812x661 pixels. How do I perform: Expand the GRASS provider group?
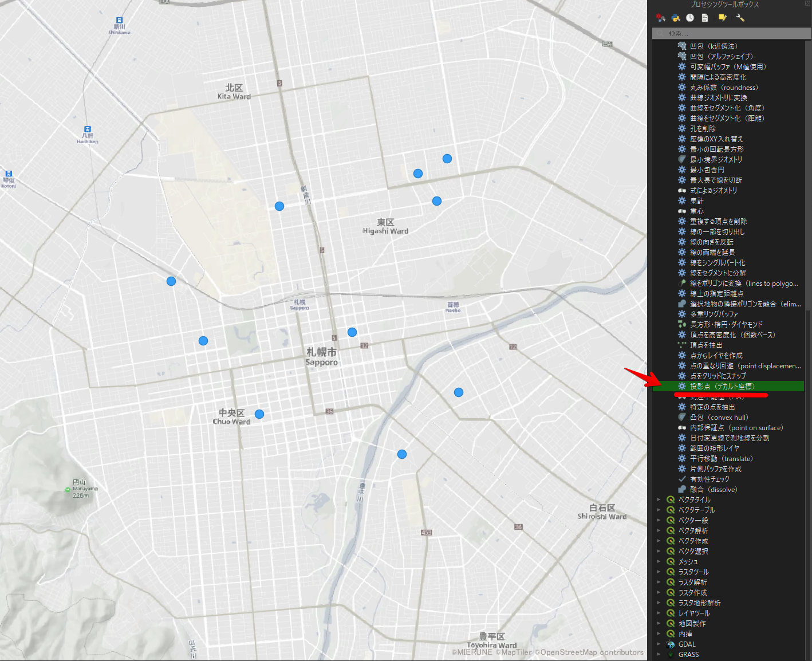click(659, 655)
